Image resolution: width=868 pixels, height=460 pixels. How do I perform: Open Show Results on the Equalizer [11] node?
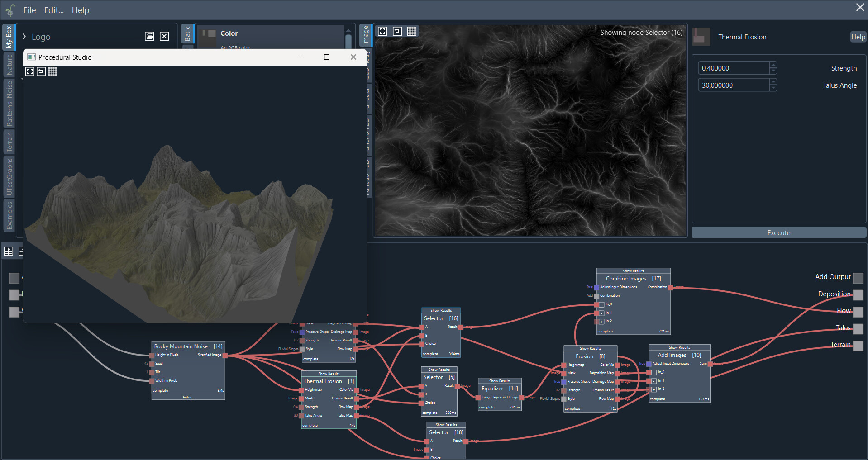499,381
